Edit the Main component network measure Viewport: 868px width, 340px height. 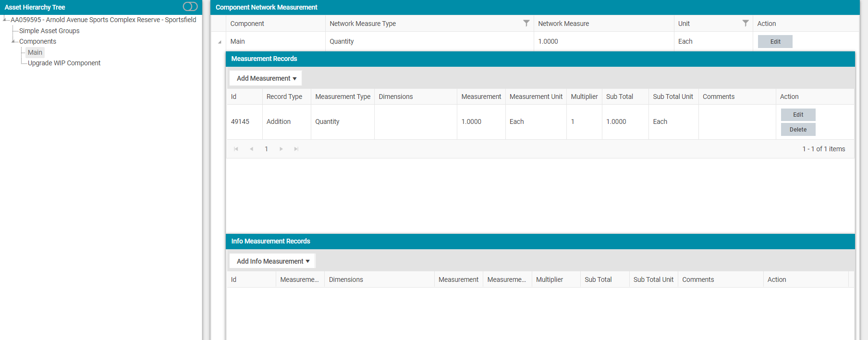[775, 42]
